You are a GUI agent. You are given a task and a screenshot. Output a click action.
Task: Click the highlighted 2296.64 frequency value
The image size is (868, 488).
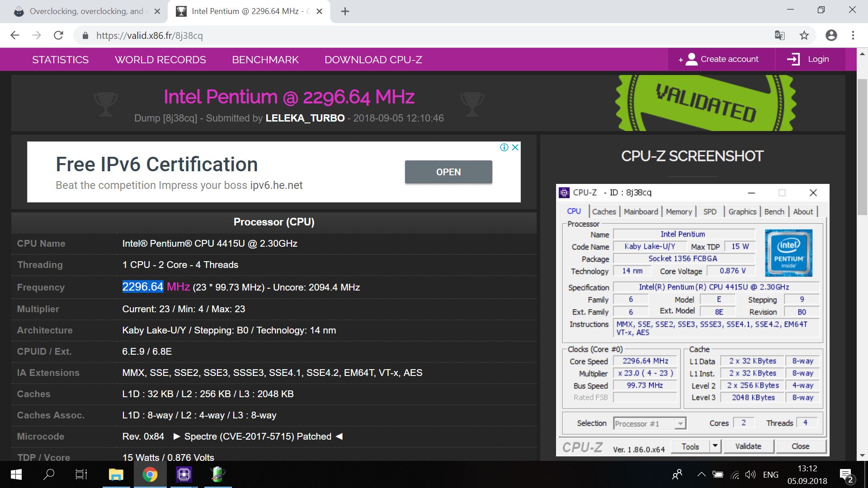[x=143, y=287]
